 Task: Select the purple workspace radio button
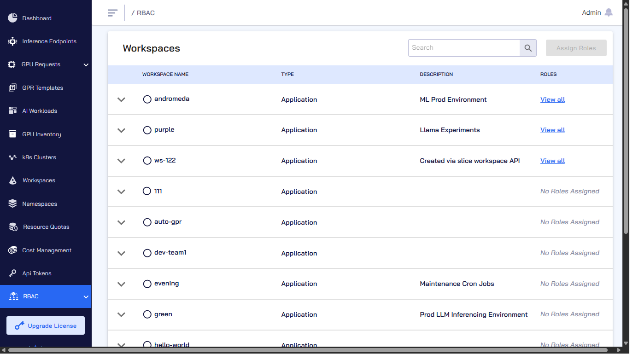pyautogui.click(x=147, y=130)
